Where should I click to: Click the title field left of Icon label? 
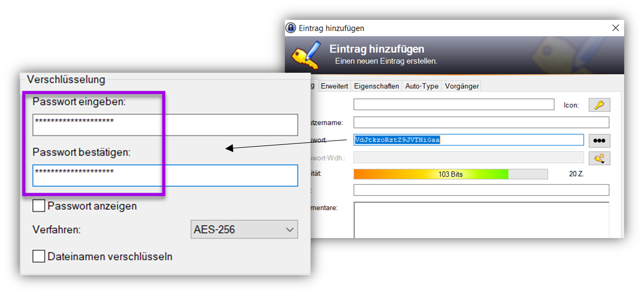tap(454, 104)
